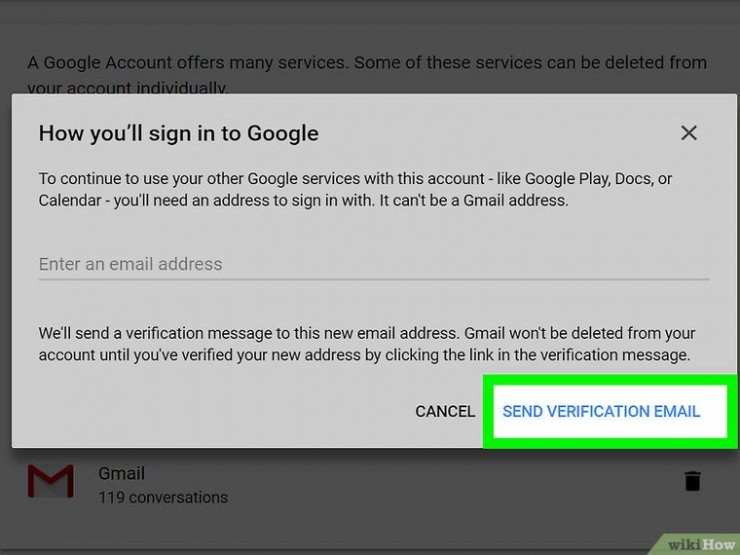Click the underline beneath the email field
This screenshot has width=740, height=555.
click(x=373, y=279)
